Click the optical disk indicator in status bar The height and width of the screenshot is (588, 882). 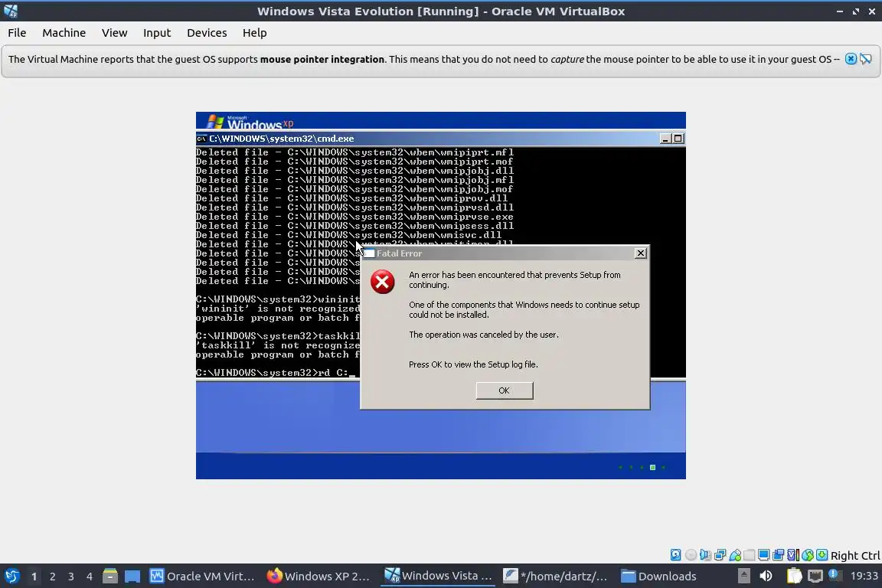pyautogui.click(x=691, y=555)
